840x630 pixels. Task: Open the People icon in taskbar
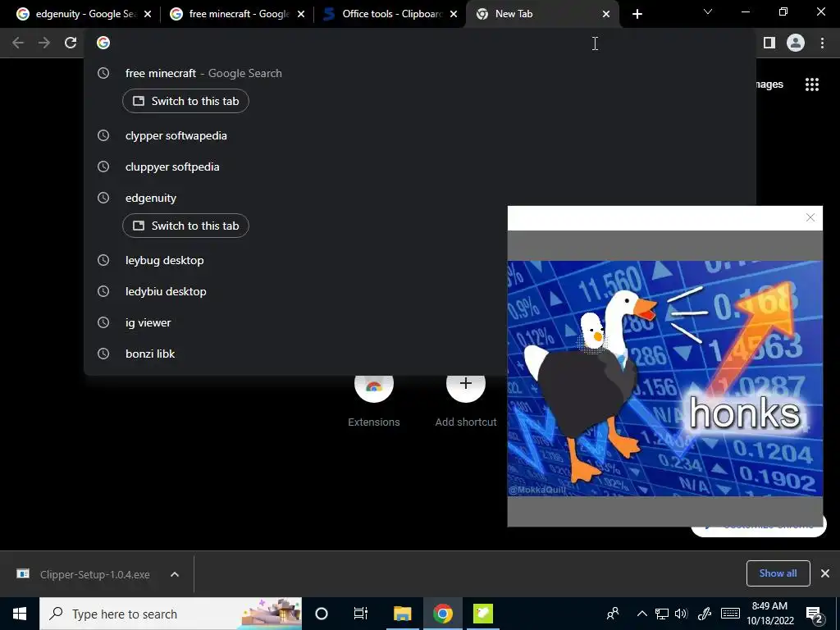point(613,614)
